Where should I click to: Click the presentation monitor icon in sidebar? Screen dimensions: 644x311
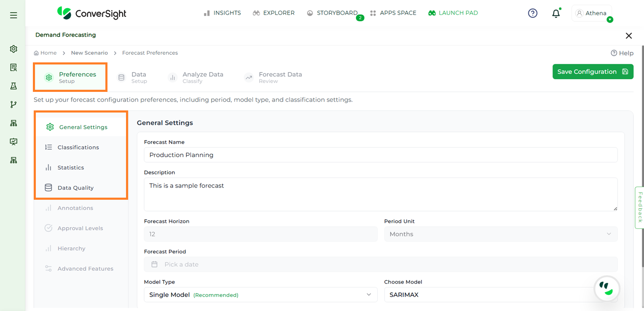(x=13, y=142)
